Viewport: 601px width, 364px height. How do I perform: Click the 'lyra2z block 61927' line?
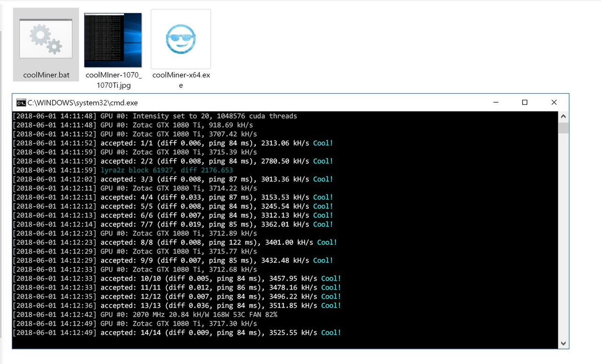click(x=123, y=170)
